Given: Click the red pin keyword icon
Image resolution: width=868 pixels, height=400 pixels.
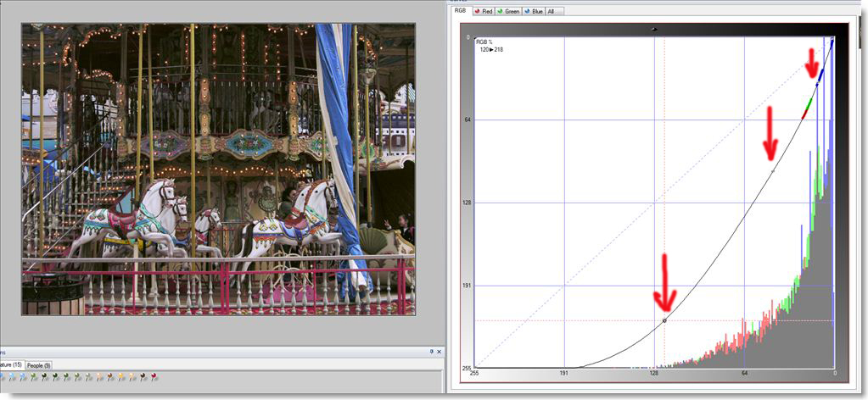Looking at the screenshot, I should point(154,375).
